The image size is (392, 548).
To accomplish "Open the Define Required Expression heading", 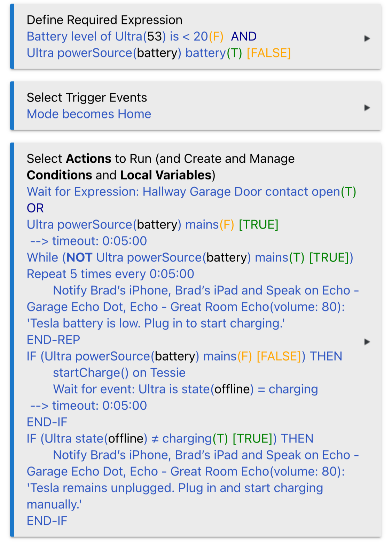I will 104,20.
